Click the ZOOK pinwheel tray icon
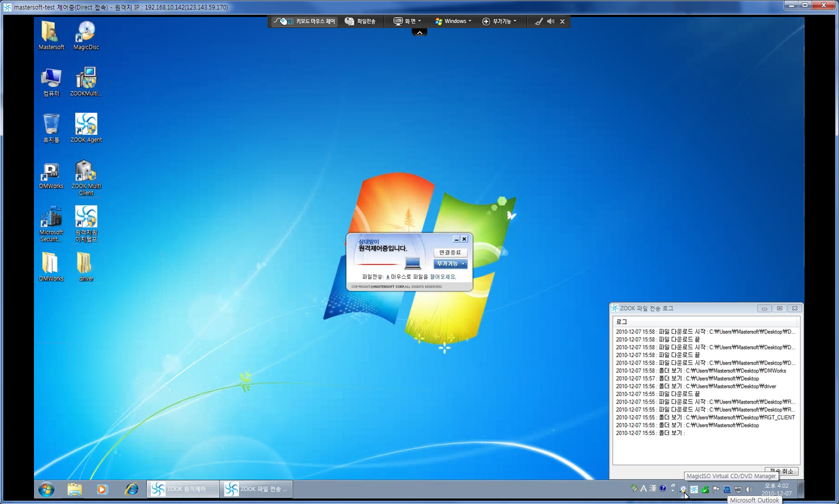The height and width of the screenshot is (504, 839). (694, 490)
